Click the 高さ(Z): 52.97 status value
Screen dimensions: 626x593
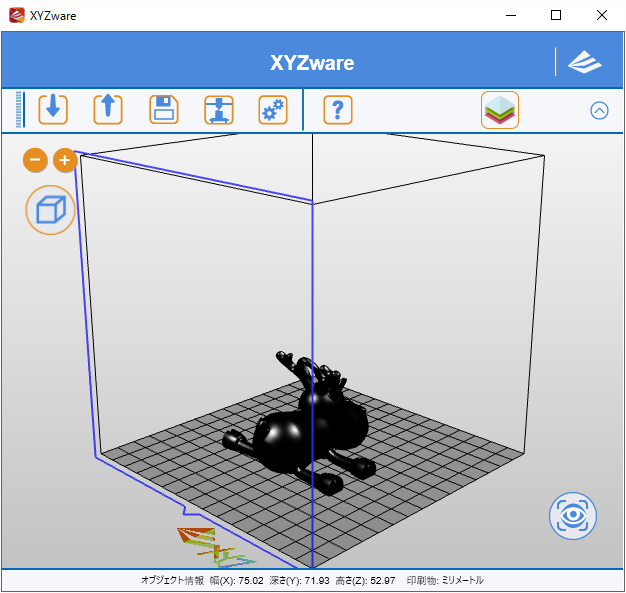365,580
